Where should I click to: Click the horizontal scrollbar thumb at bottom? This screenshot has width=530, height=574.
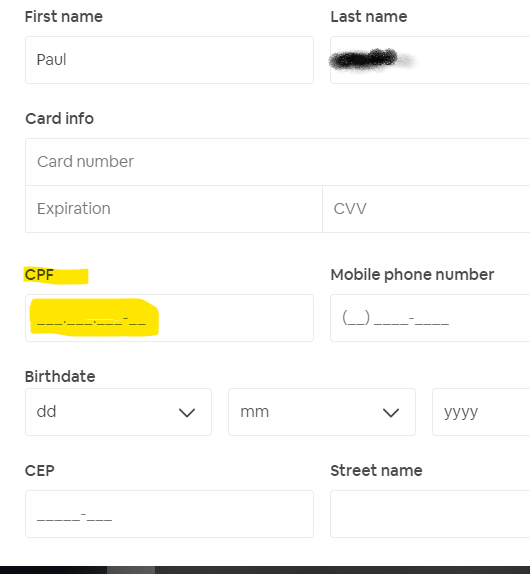(x=131, y=570)
